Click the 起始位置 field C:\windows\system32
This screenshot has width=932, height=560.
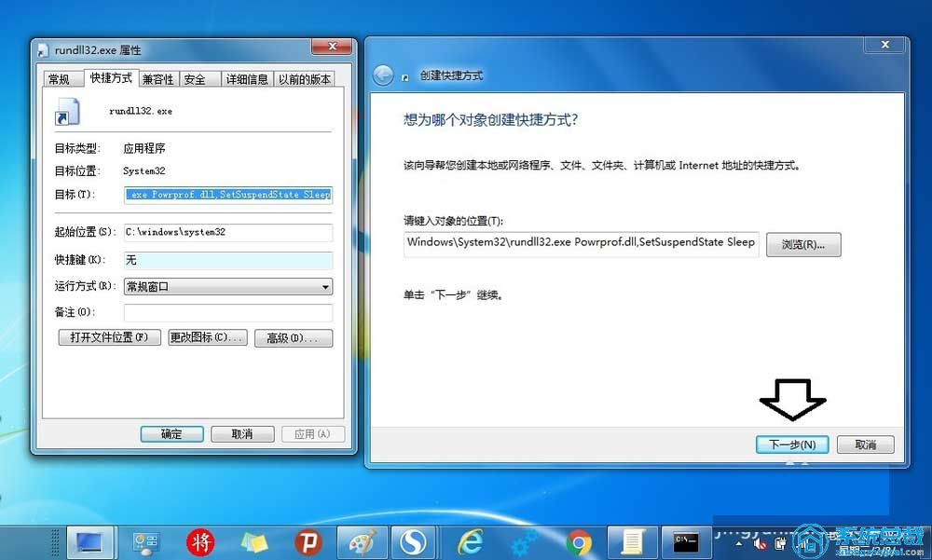pos(228,232)
